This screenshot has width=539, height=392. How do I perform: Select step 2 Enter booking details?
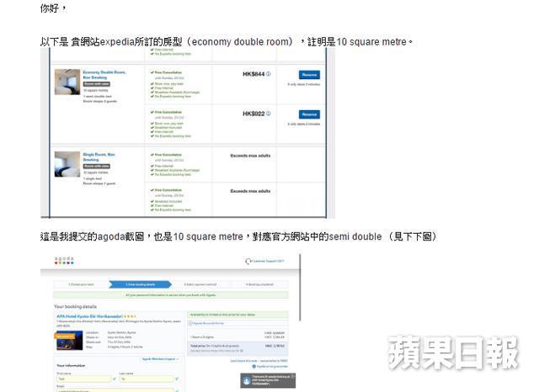141,284
